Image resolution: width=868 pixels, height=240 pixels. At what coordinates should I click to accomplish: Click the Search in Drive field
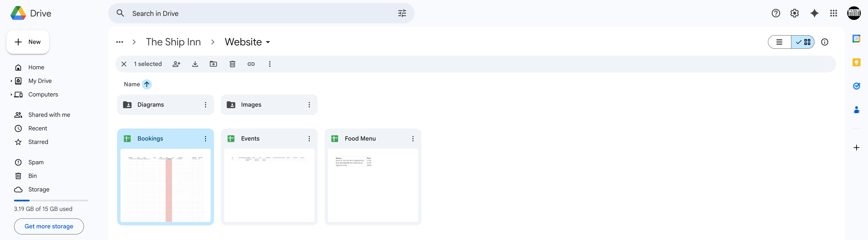(261, 14)
